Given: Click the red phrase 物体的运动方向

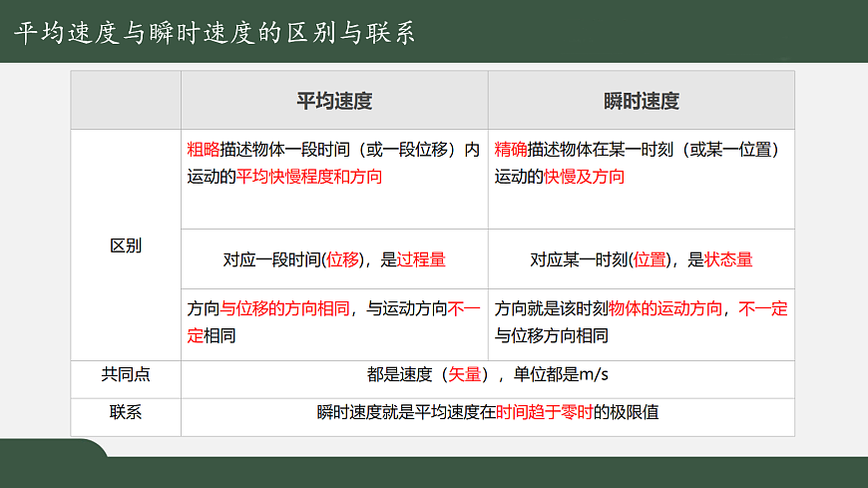Looking at the screenshot, I should click(x=665, y=309).
